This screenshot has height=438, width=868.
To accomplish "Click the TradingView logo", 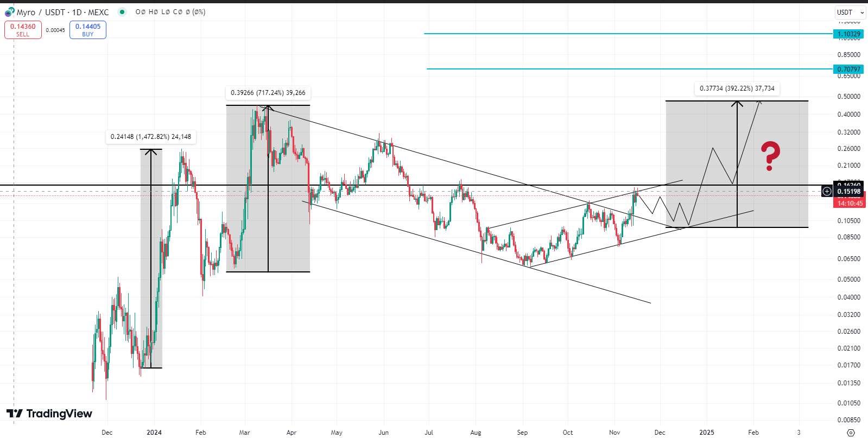I will [x=49, y=414].
